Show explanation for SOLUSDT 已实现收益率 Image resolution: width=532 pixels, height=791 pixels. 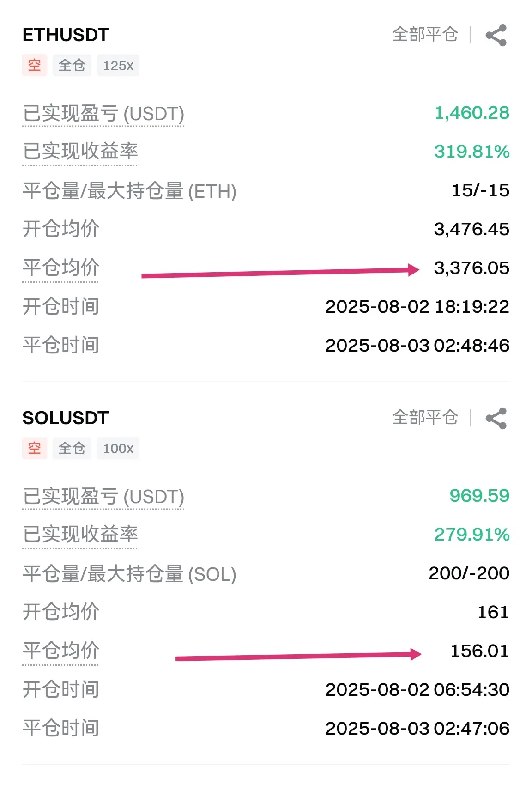pos(80,535)
